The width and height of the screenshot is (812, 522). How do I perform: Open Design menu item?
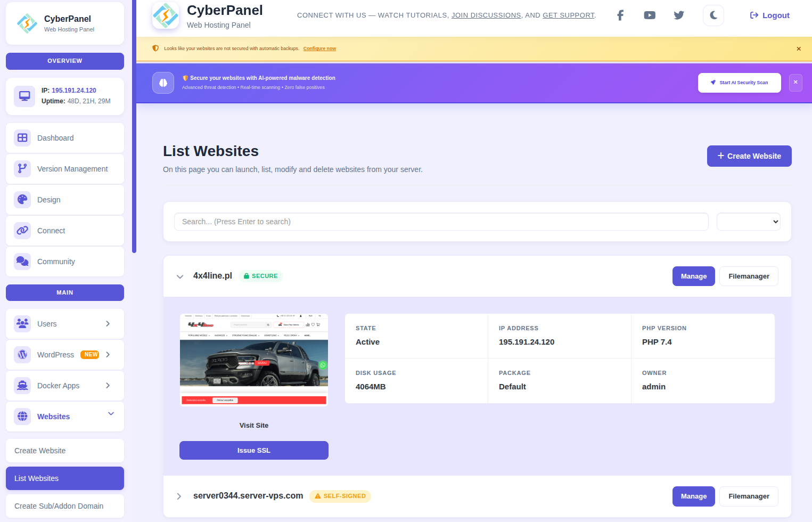coord(65,200)
